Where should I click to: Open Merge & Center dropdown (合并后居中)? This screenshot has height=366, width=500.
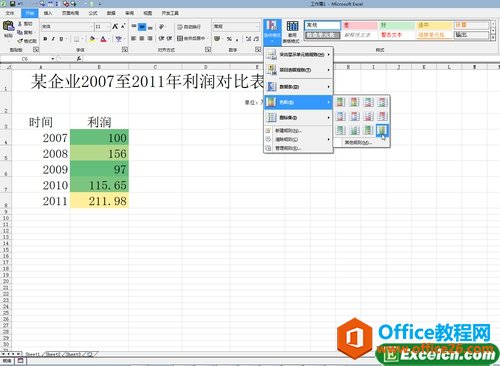206,38
